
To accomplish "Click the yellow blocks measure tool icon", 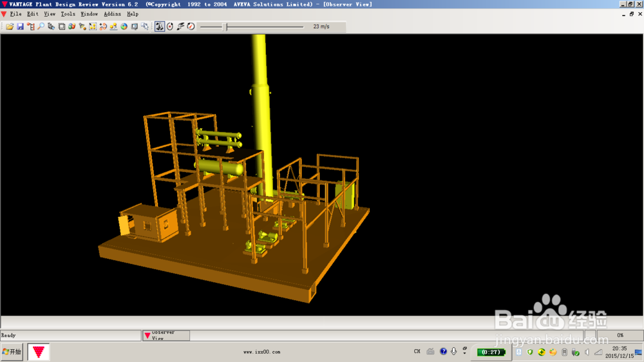I will [113, 26].
